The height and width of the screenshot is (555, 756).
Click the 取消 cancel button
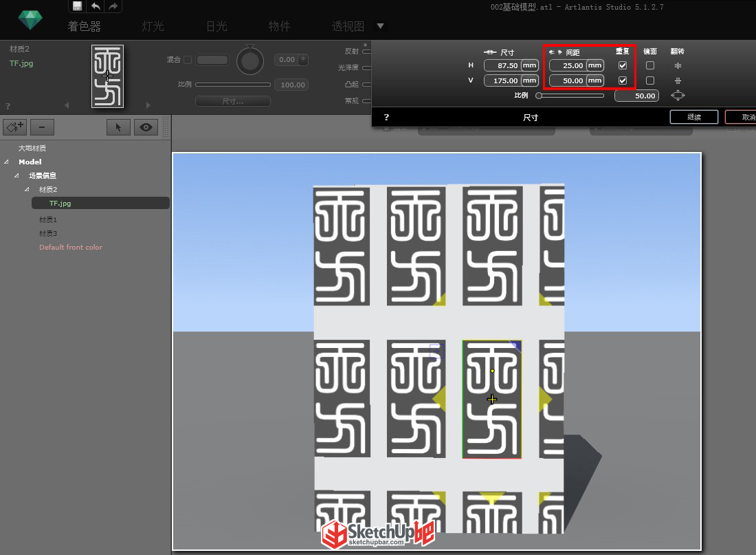click(741, 118)
